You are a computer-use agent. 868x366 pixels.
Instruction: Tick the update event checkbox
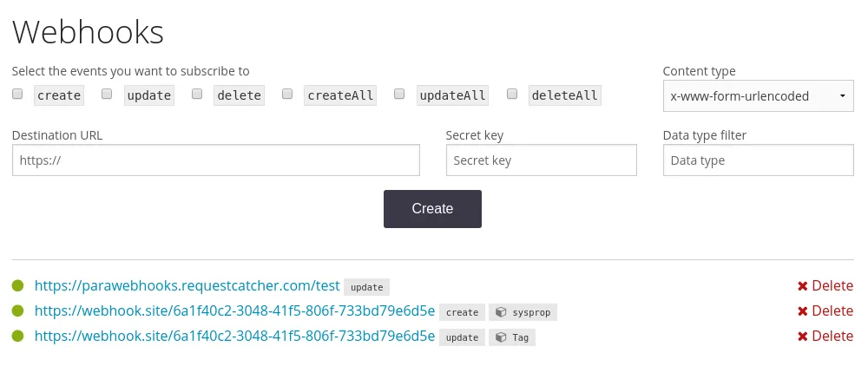tap(107, 94)
